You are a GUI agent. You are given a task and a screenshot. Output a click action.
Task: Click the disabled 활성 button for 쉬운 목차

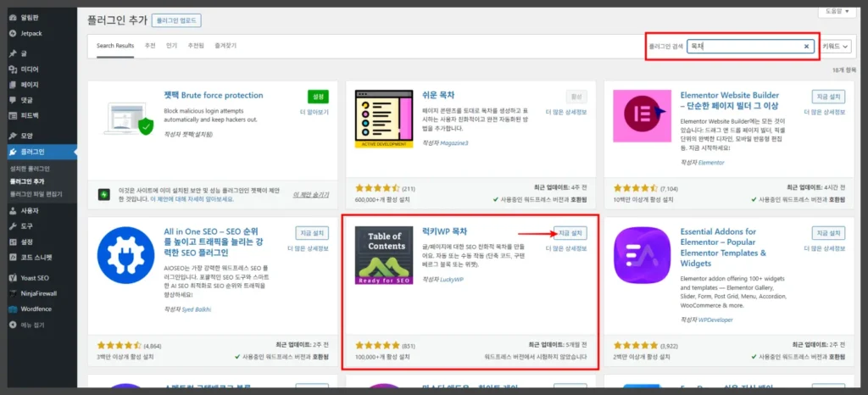576,97
